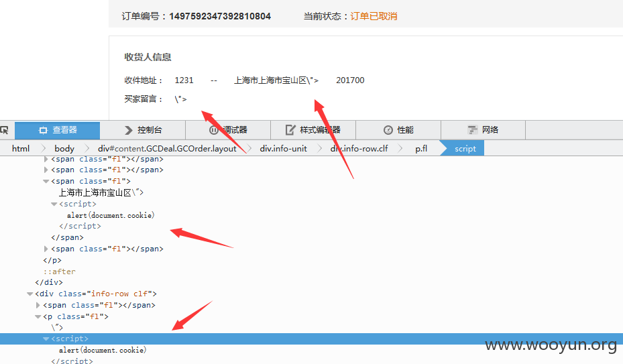Select html in the breadcrumb bar
This screenshot has width=623, height=364.
pyautogui.click(x=21, y=149)
